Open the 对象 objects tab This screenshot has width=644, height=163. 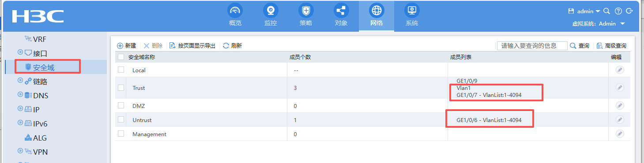pyautogui.click(x=341, y=16)
